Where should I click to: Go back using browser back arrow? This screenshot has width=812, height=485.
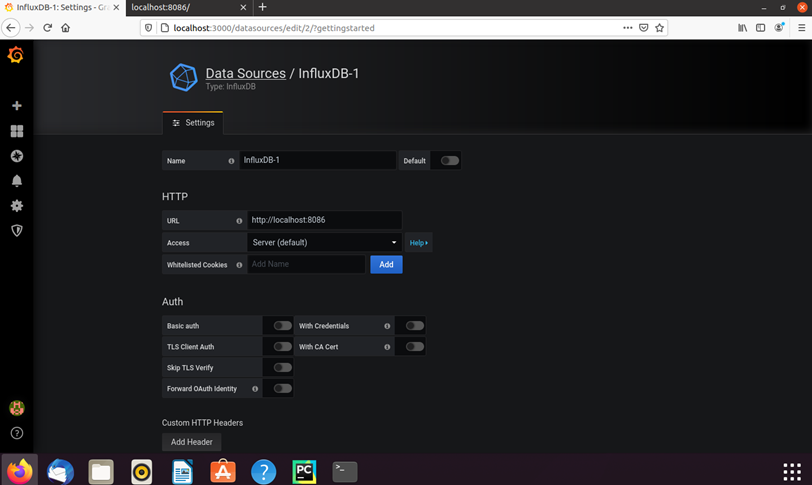(11, 28)
